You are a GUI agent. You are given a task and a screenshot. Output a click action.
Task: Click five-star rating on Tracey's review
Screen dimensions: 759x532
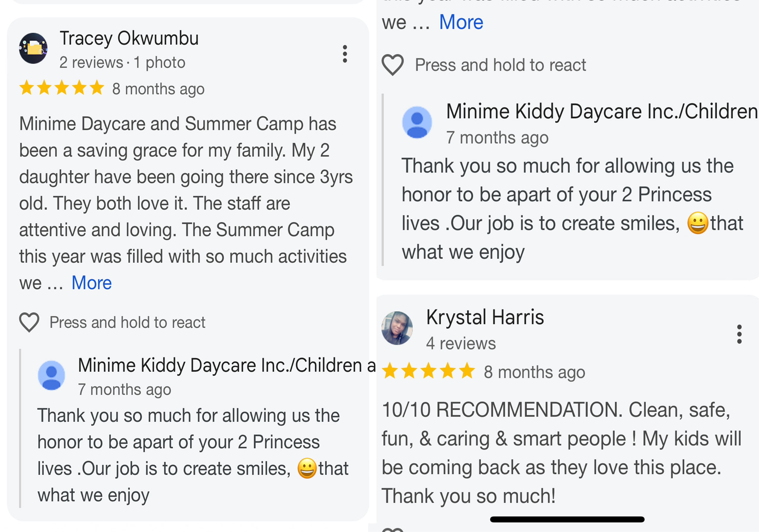(62, 87)
